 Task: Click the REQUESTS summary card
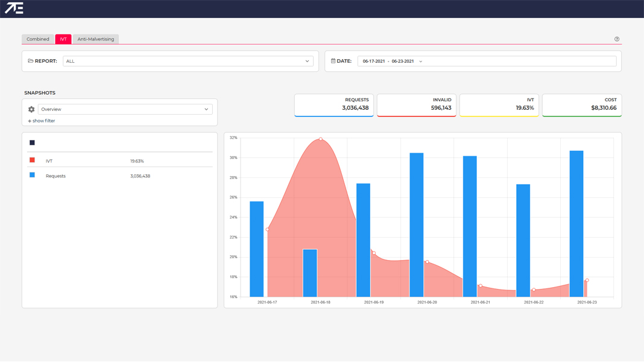coord(333,104)
